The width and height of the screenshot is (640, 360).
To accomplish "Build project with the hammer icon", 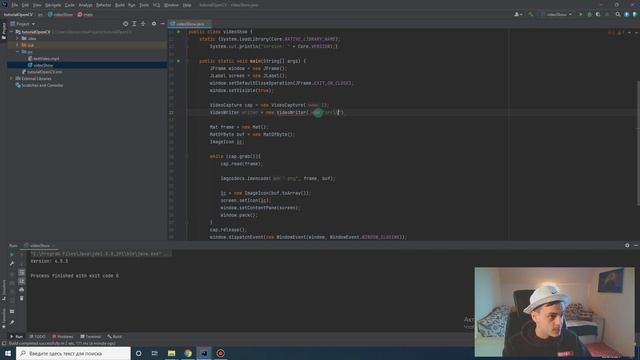I will click(x=531, y=14).
